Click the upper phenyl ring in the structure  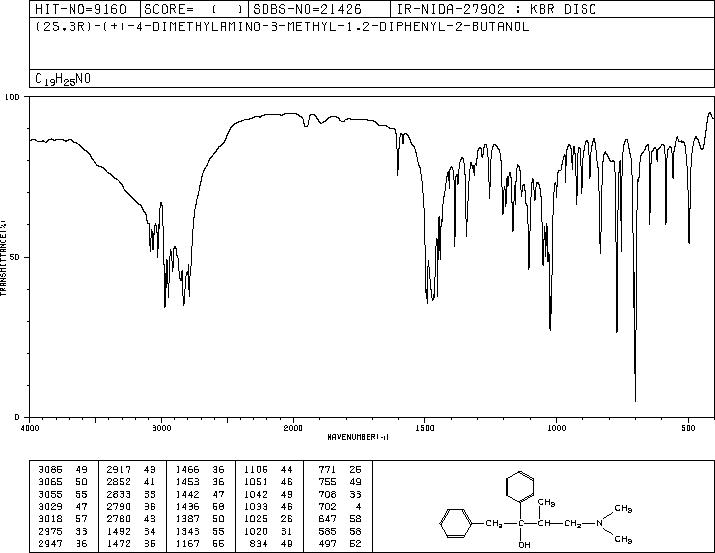click(x=520, y=487)
